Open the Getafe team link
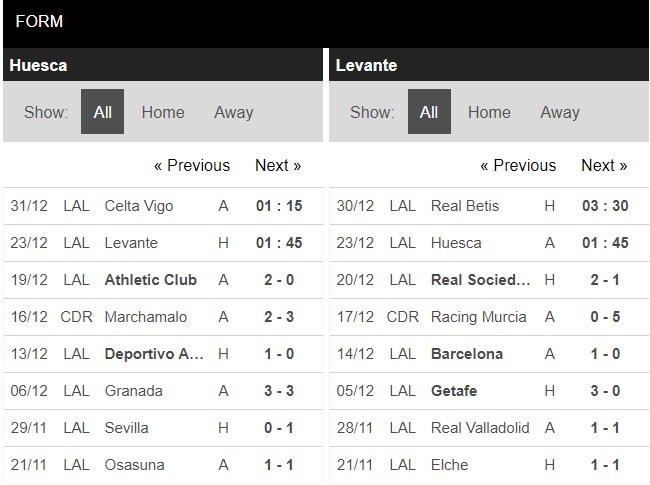This screenshot has height=485, width=650. point(455,391)
